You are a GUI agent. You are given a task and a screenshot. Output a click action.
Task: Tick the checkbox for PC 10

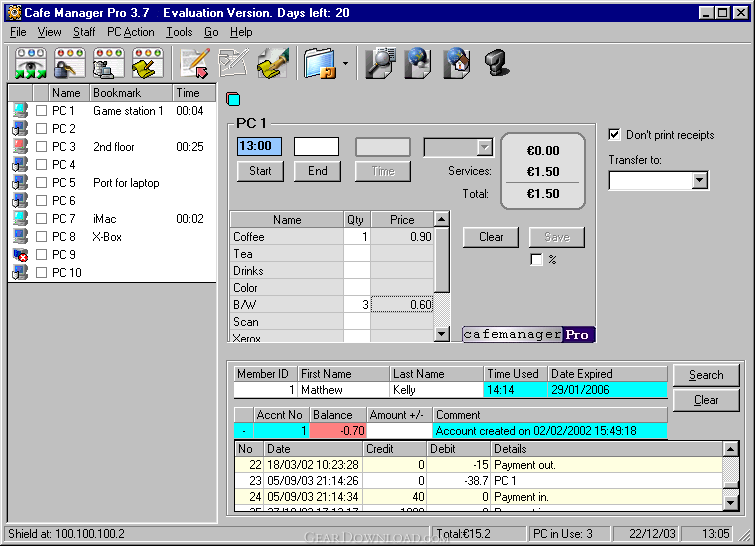[41, 273]
